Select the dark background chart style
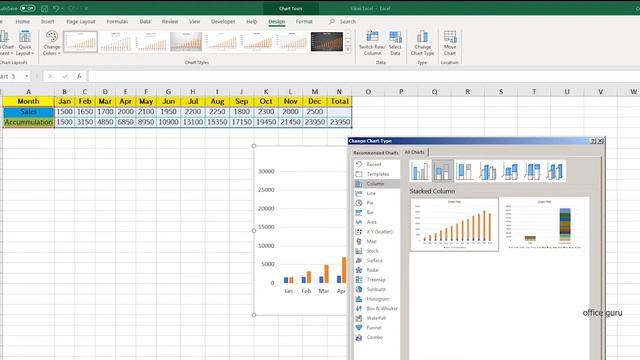 coord(327,42)
